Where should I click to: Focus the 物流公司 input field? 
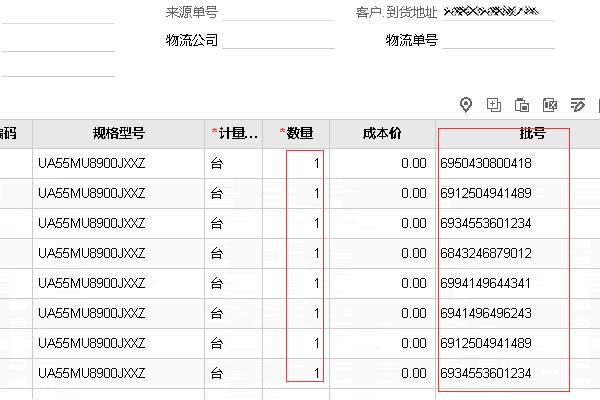tap(278, 41)
